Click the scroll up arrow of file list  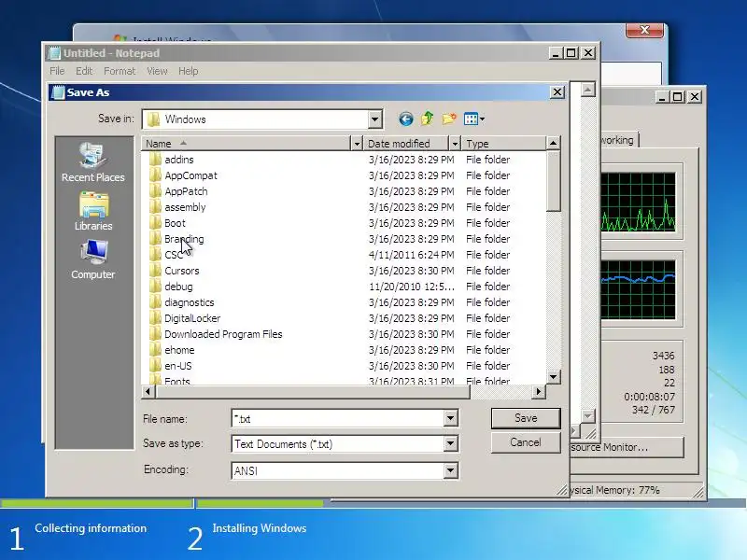(553, 143)
